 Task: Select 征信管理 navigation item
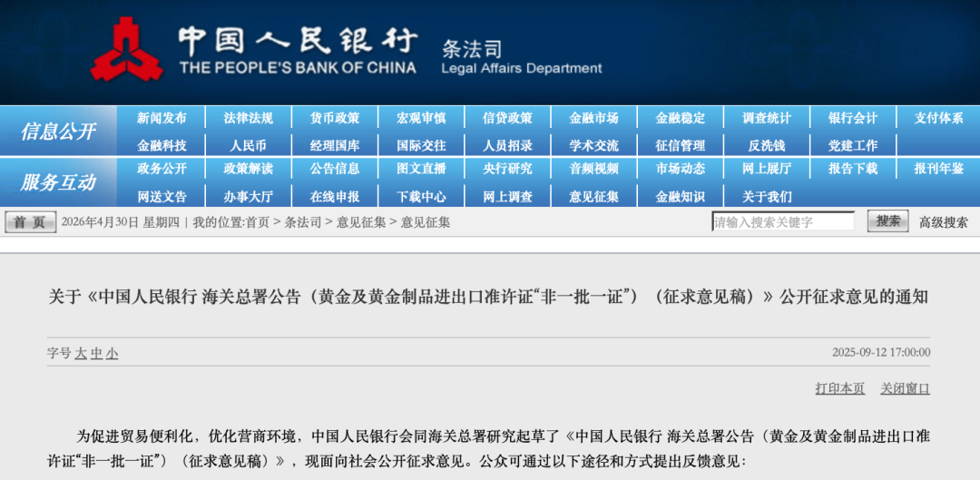[x=681, y=145]
